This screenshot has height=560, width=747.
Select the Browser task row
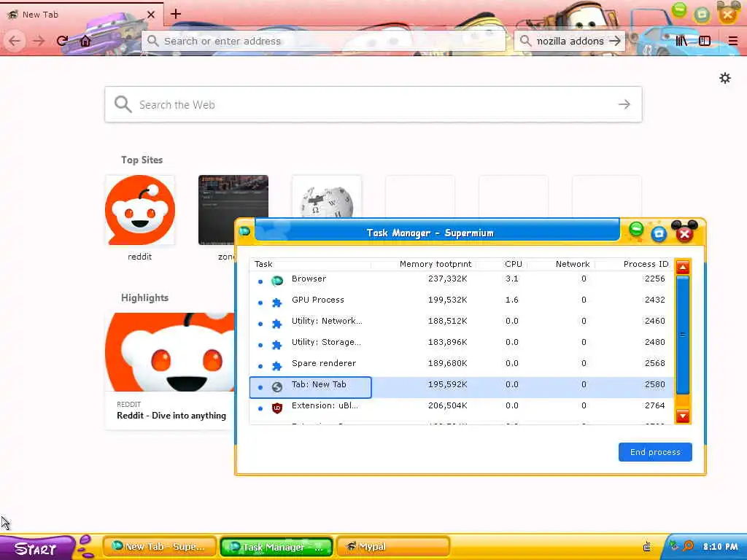point(461,281)
